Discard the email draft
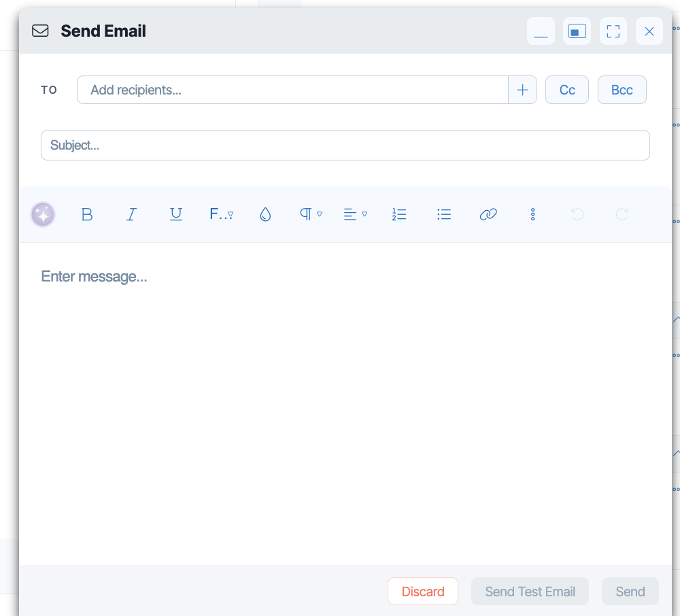This screenshot has height=616, width=680. coord(423,592)
